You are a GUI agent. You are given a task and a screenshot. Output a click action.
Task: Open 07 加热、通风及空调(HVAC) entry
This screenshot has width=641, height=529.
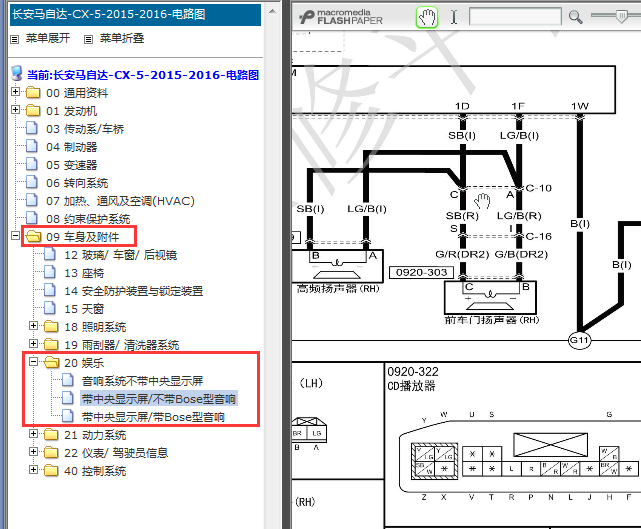pyautogui.click(x=120, y=201)
